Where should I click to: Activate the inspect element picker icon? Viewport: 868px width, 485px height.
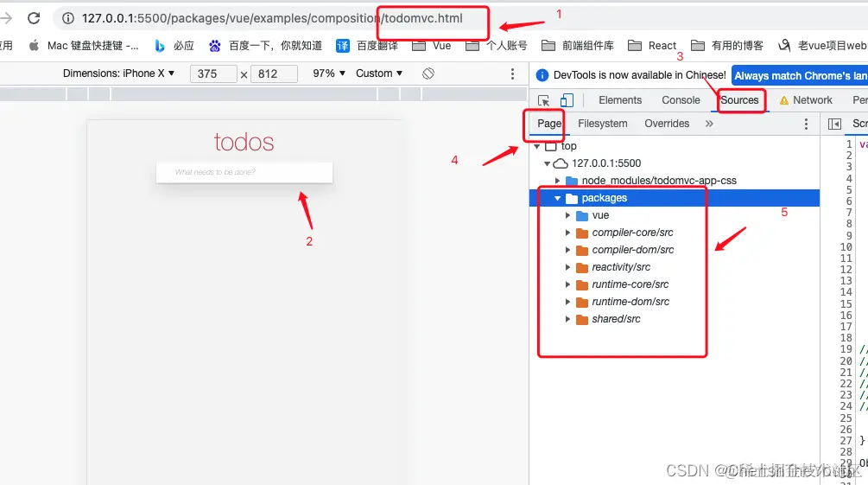point(543,100)
